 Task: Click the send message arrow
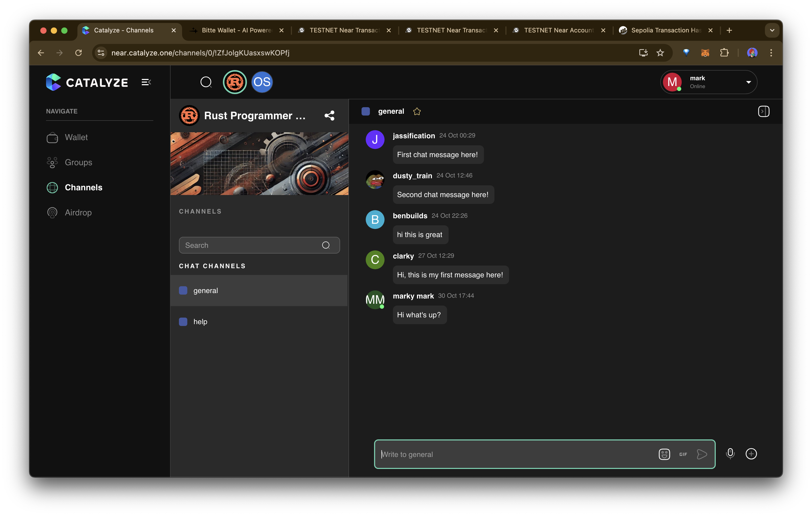coord(702,454)
